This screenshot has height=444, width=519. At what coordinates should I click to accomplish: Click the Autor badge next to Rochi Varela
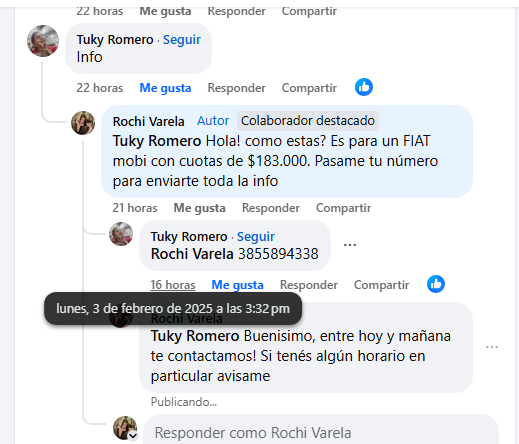tap(213, 121)
